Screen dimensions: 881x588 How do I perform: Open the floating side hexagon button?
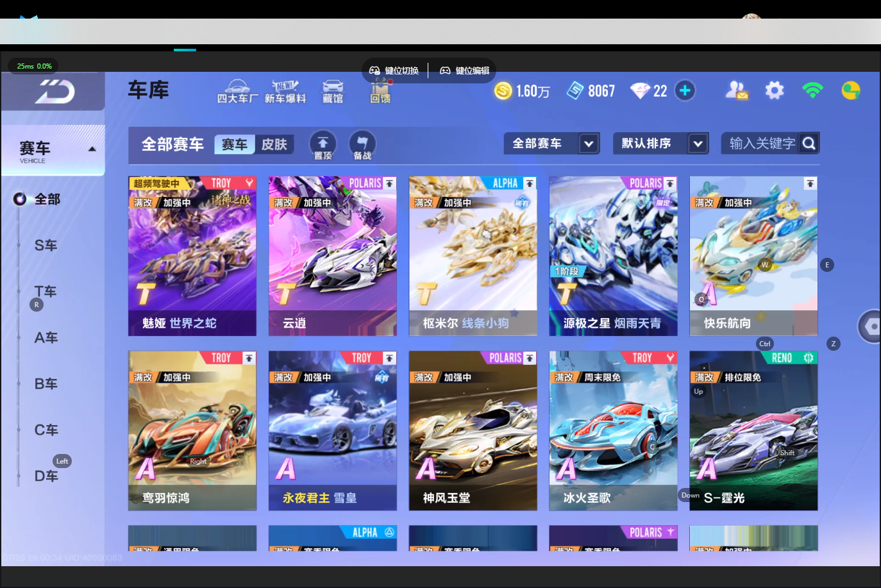871,326
